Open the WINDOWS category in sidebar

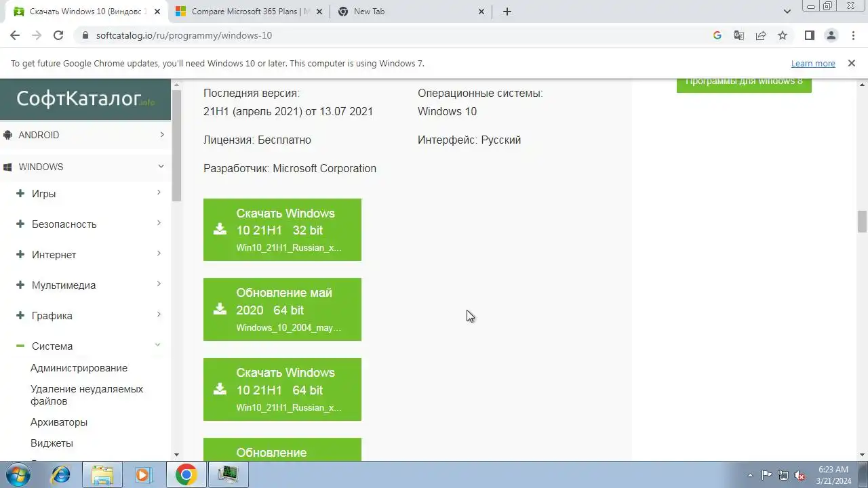[41, 167]
